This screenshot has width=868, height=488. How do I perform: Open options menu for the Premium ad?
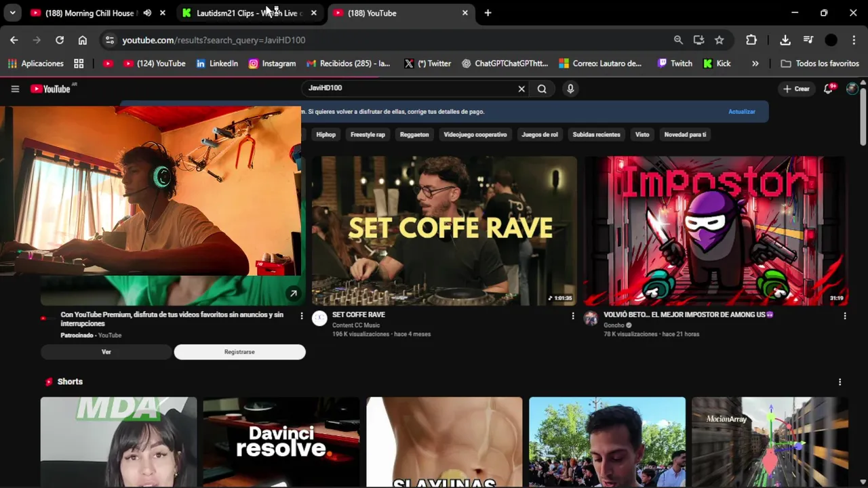coord(302,316)
